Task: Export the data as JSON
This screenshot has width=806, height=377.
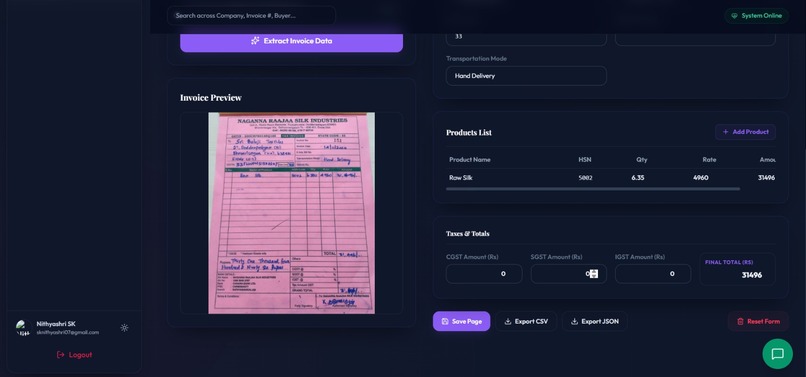Action: (x=595, y=321)
